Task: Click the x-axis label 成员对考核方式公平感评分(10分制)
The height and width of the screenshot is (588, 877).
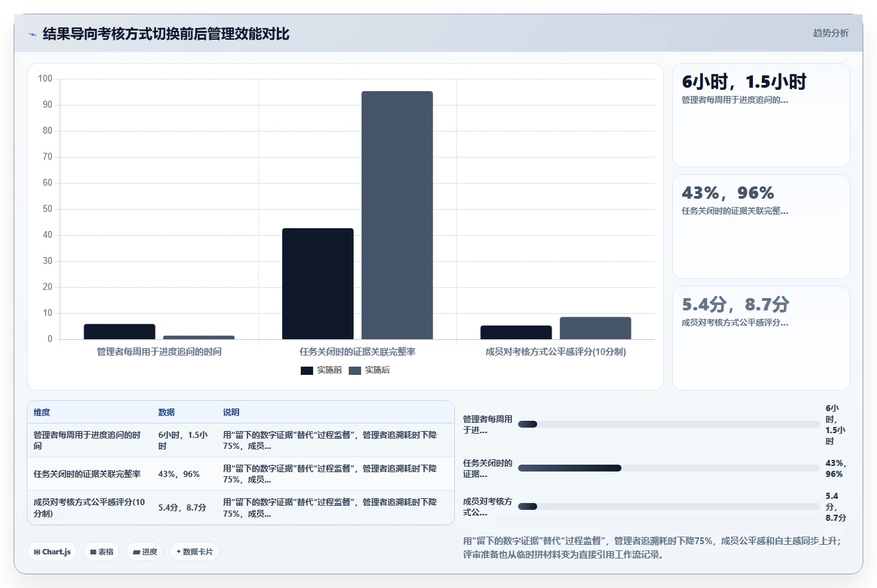Action: coord(556,352)
